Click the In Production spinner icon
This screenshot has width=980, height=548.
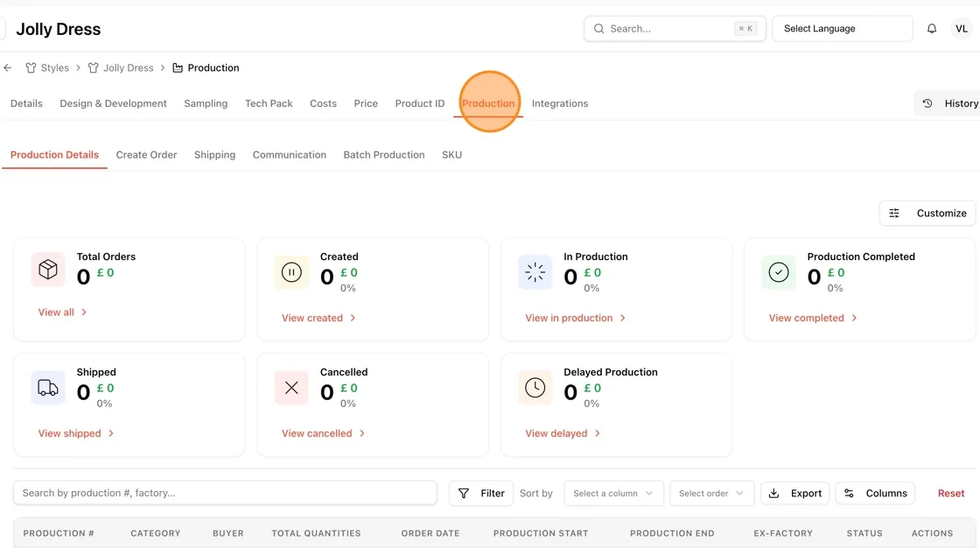click(535, 272)
